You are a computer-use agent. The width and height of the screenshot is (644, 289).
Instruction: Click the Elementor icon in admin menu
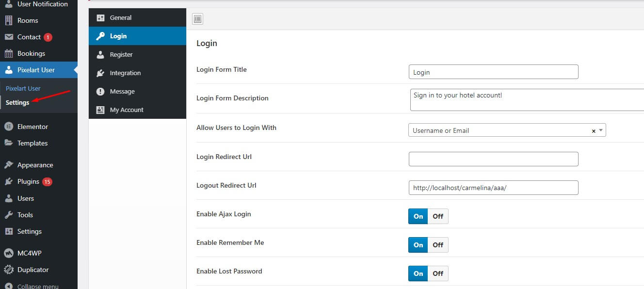coord(9,127)
